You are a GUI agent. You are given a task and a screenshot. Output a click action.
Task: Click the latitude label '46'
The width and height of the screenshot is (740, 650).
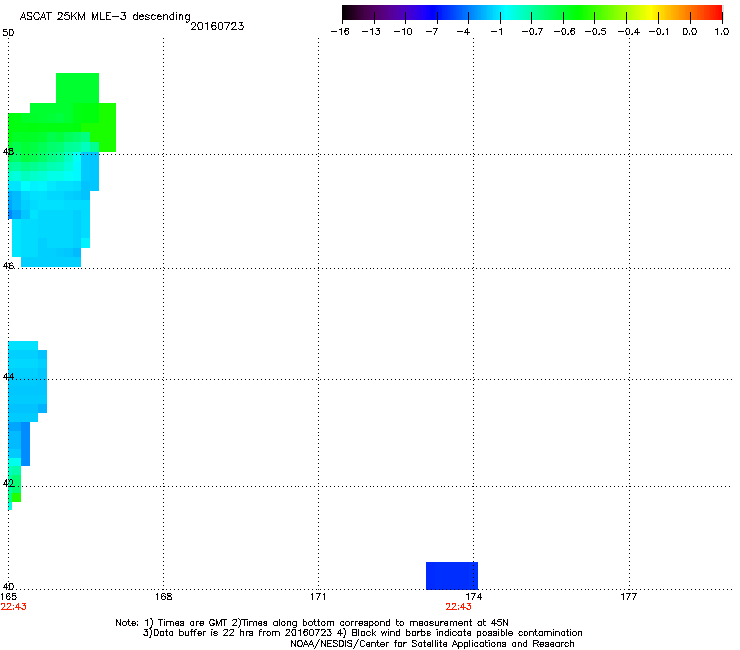tap(8, 266)
